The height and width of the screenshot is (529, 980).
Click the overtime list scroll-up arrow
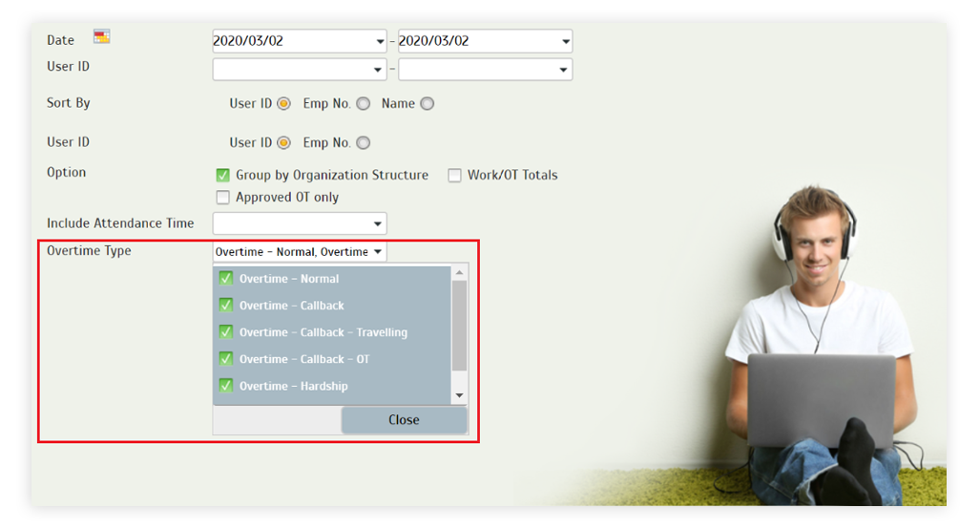point(459,273)
